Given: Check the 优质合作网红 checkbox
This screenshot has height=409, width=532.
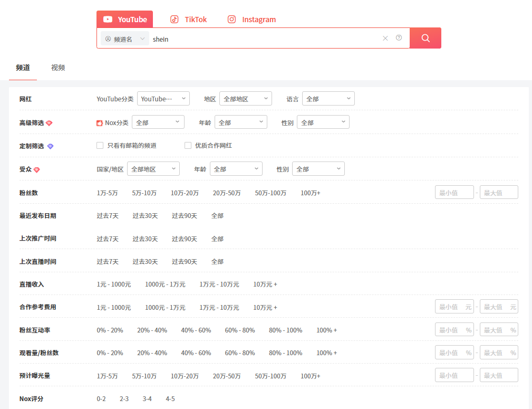Looking at the screenshot, I should coord(188,146).
